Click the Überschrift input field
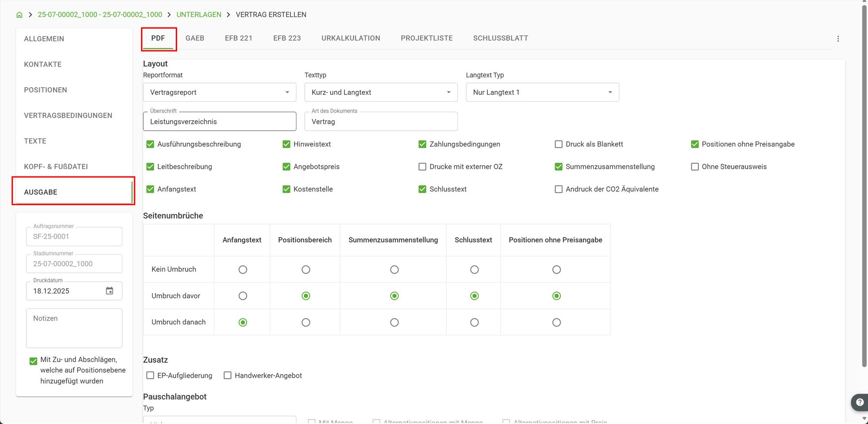The height and width of the screenshot is (424, 868). coord(220,122)
